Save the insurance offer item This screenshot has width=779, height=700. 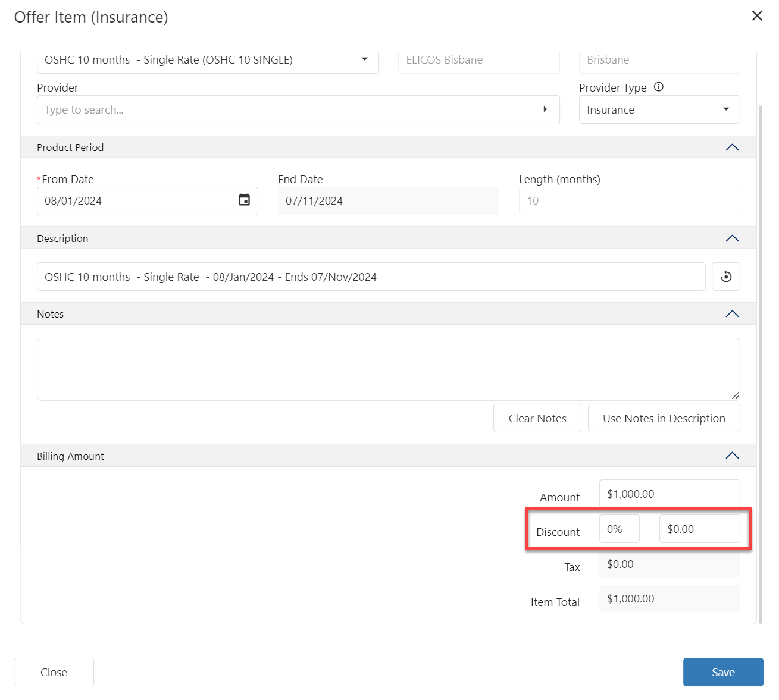coord(722,672)
